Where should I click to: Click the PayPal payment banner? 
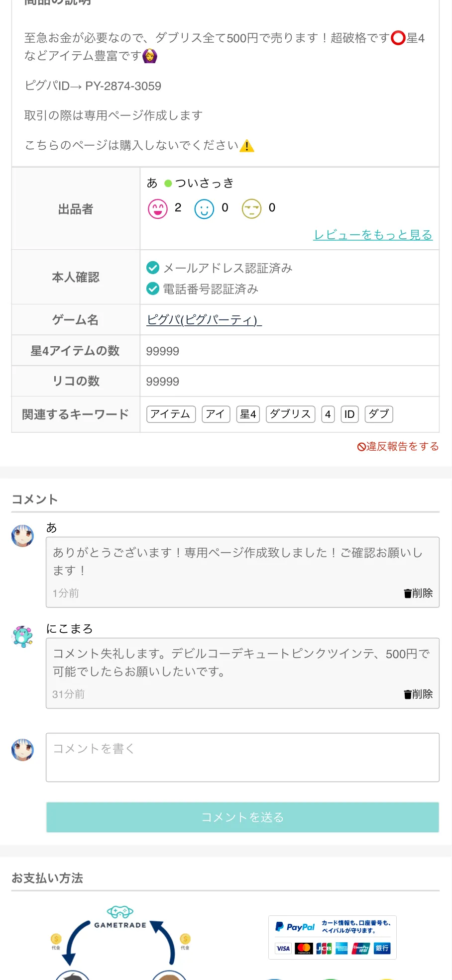(x=333, y=937)
